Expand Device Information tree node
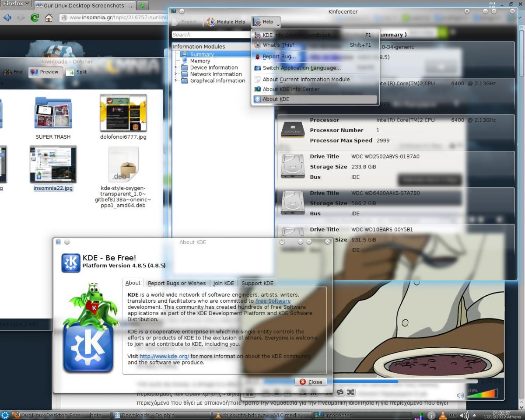Screen dimensions: 525x420 (x=176, y=67)
